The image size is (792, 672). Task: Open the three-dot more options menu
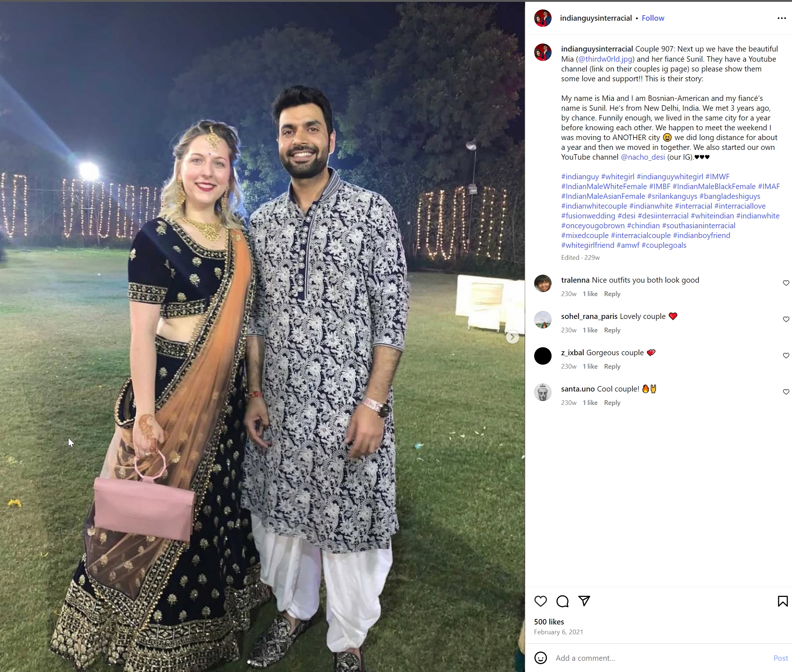click(x=781, y=18)
